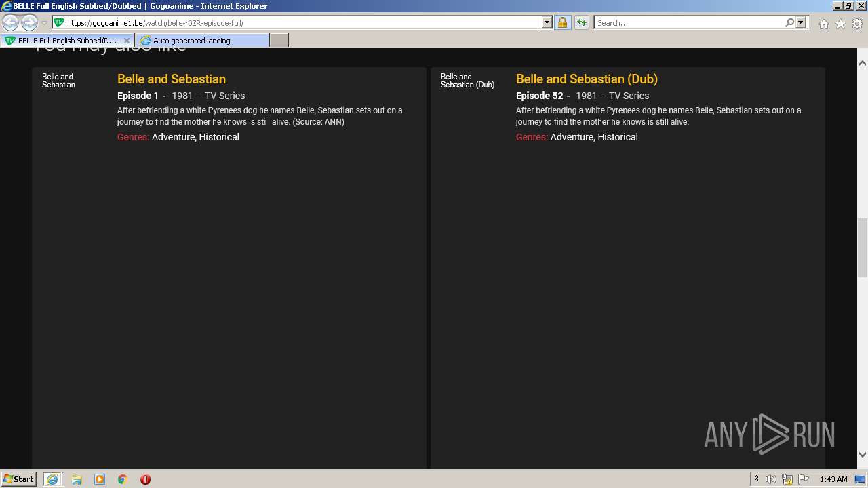Switch to Auto generated landing tab
The height and width of the screenshot is (488, 868).
click(x=202, y=41)
